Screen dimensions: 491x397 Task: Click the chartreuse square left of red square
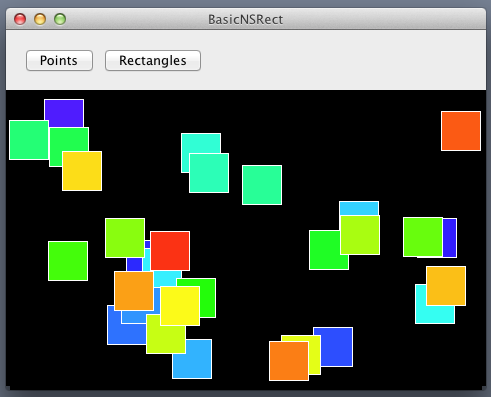pyautogui.click(x=125, y=238)
